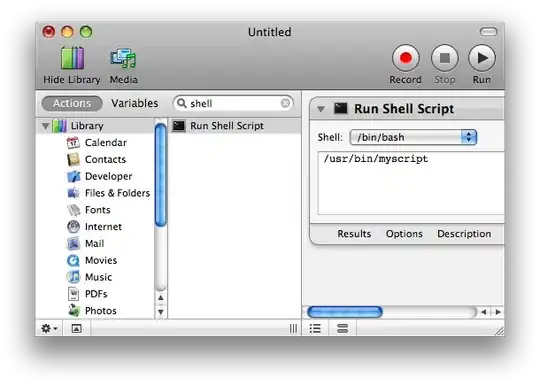Run the workflow with the Run button
Image resolution: width=540 pixels, height=385 pixels.
[x=481, y=58]
